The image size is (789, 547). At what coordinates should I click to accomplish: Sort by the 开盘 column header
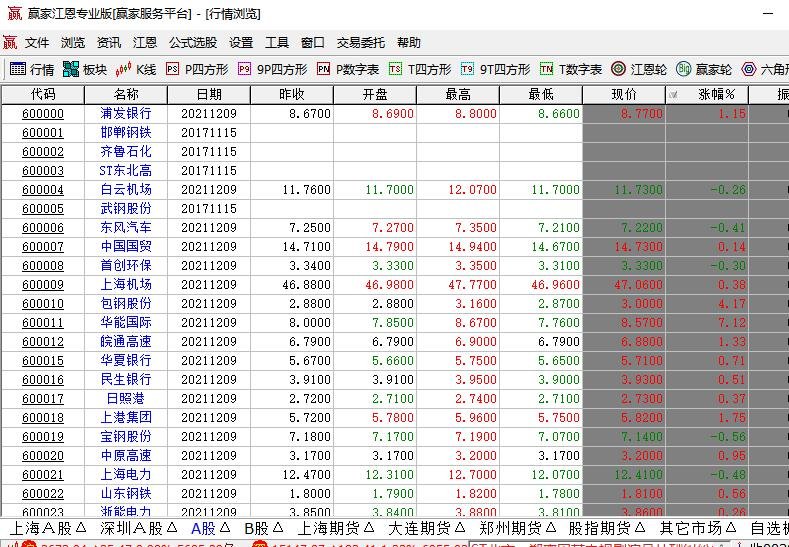375,95
